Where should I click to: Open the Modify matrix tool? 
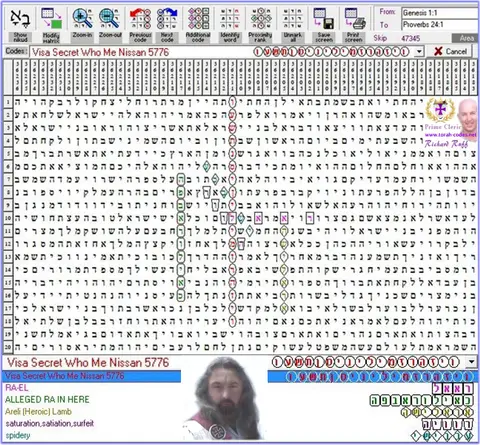51,18
